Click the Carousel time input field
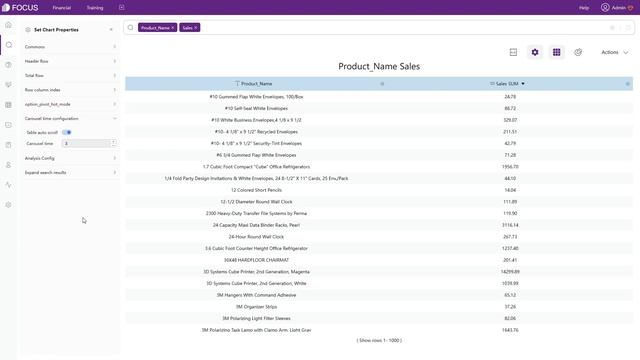Image resolution: width=640 pixels, height=360 pixels. click(86, 144)
